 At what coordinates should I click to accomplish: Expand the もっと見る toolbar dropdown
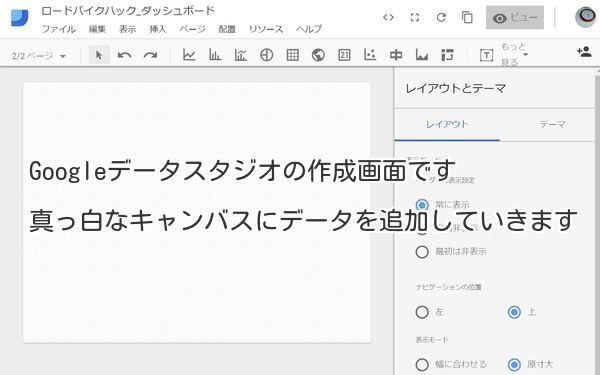(514, 55)
